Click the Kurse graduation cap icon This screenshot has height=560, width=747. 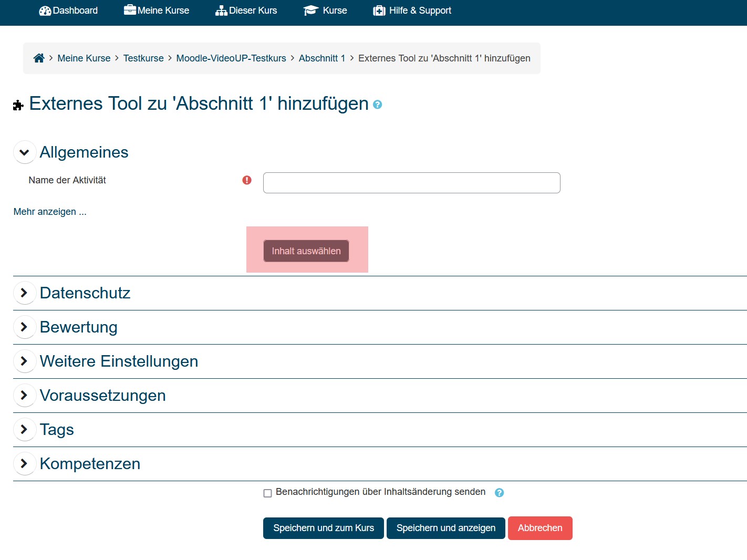tap(311, 11)
